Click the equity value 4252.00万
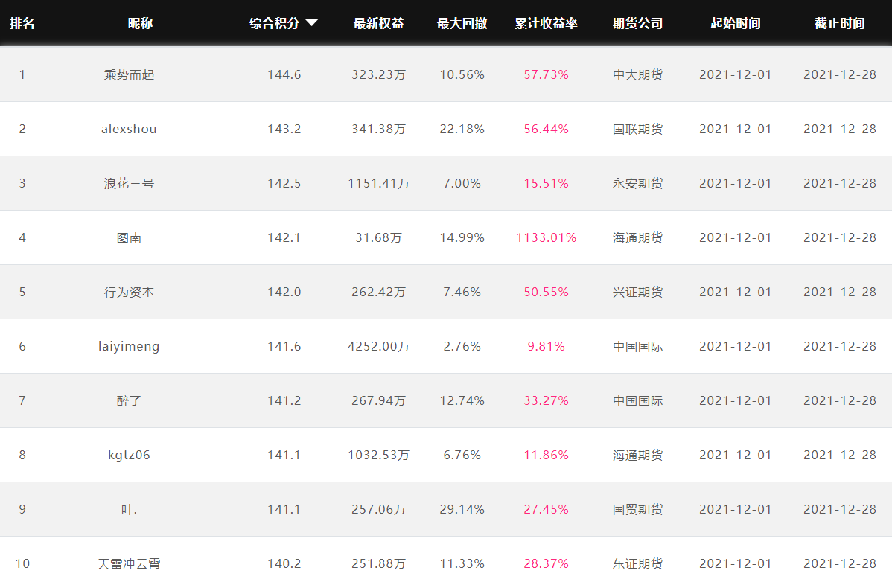This screenshot has height=588, width=892. click(378, 346)
